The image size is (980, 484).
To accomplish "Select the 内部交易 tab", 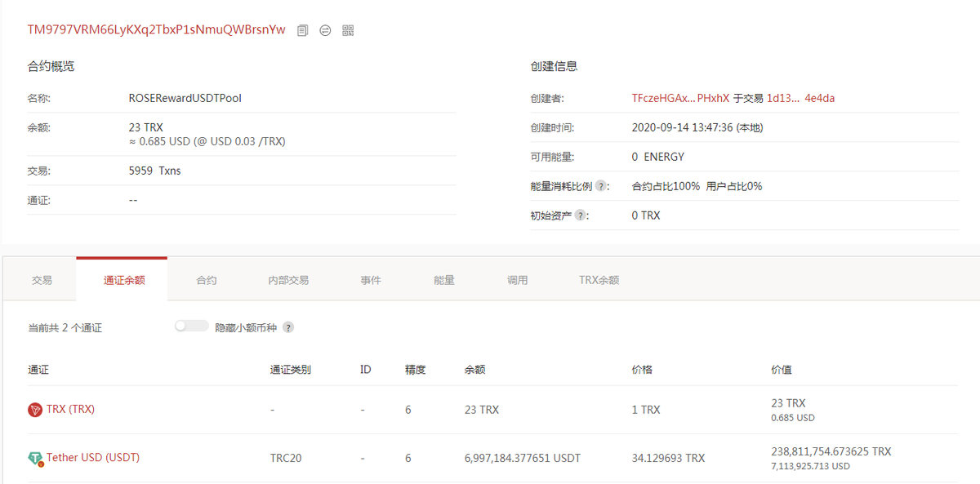I will (x=288, y=280).
